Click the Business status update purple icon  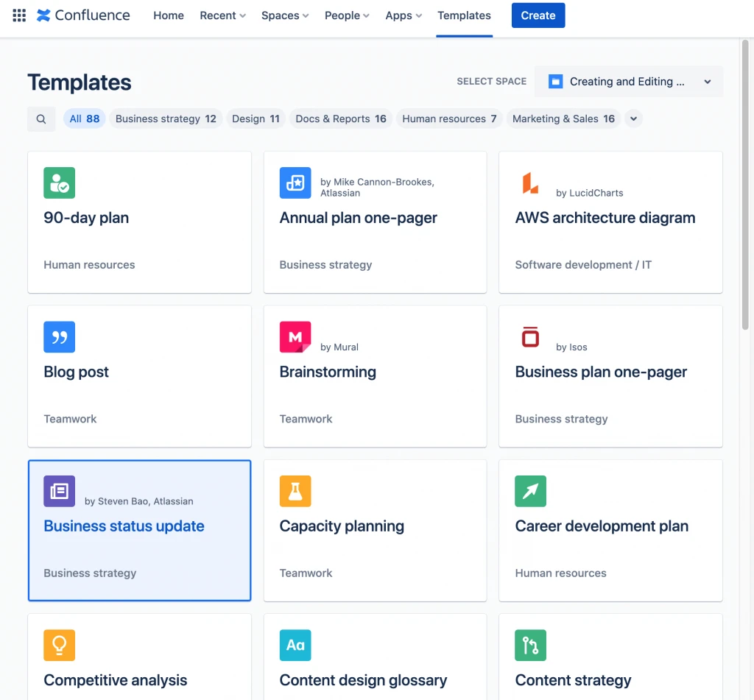tap(59, 491)
